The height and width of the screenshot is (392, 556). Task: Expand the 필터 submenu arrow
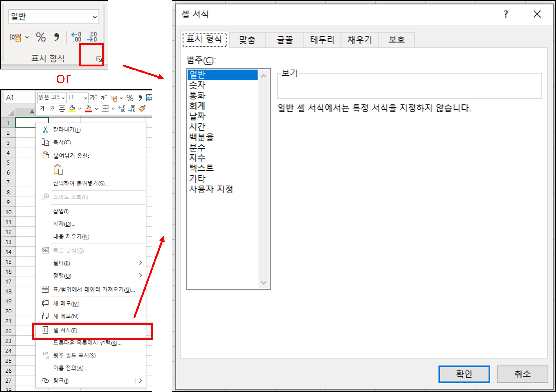coord(140,263)
